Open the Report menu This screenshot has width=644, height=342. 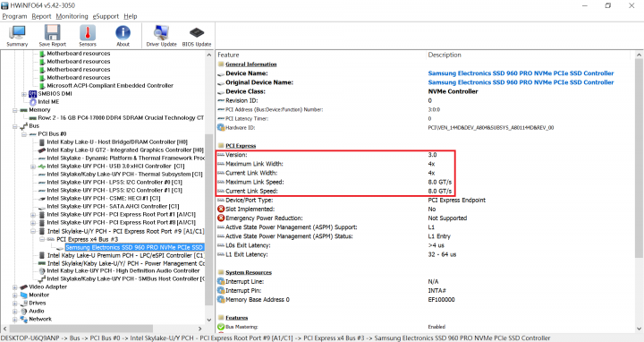pyautogui.click(x=41, y=16)
